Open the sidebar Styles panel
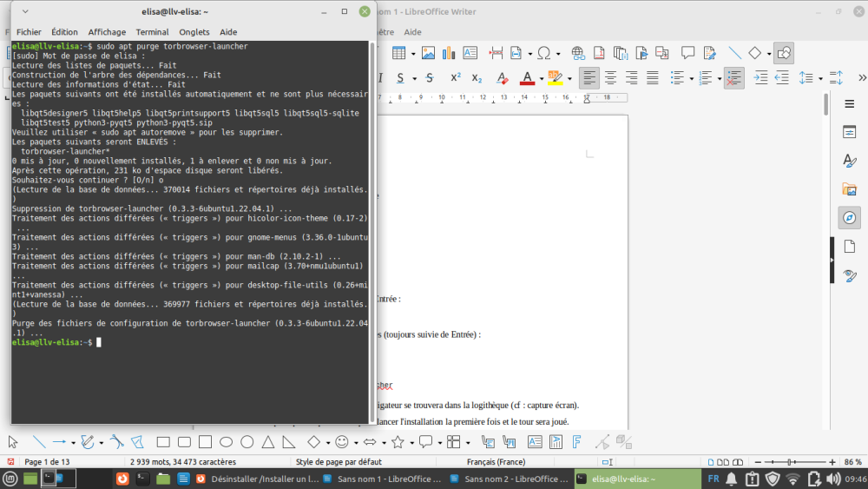Screen dimensions: 868x489 [x=850, y=161]
